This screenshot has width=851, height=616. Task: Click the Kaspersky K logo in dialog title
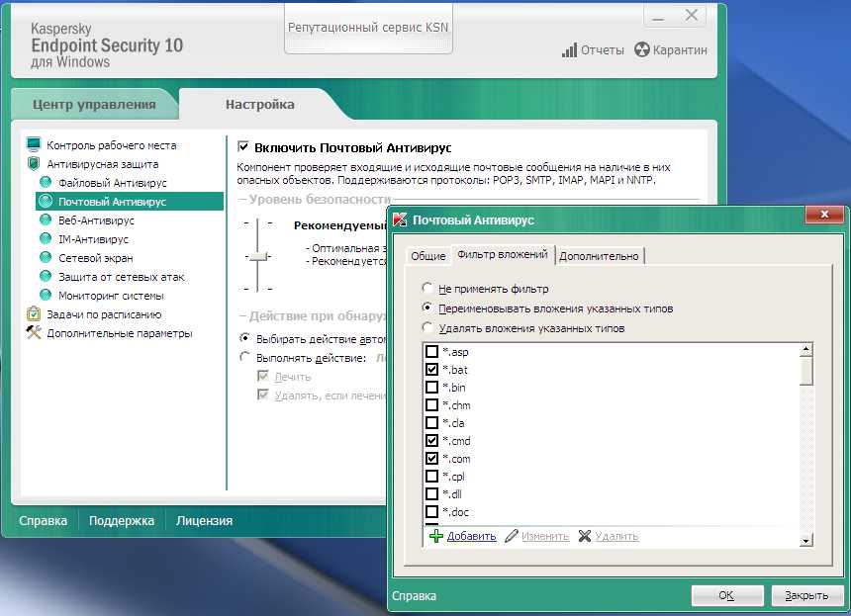400,220
